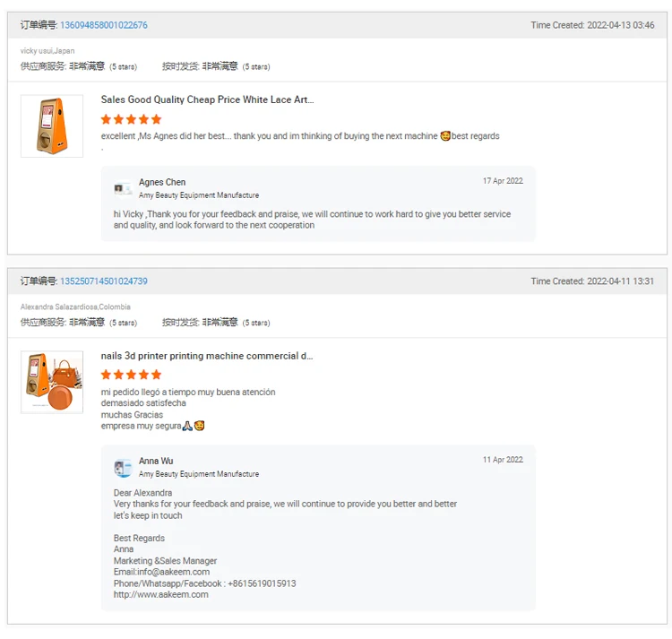Click the five-star rating on first review
This screenshot has height=639, width=672.
tap(131, 119)
